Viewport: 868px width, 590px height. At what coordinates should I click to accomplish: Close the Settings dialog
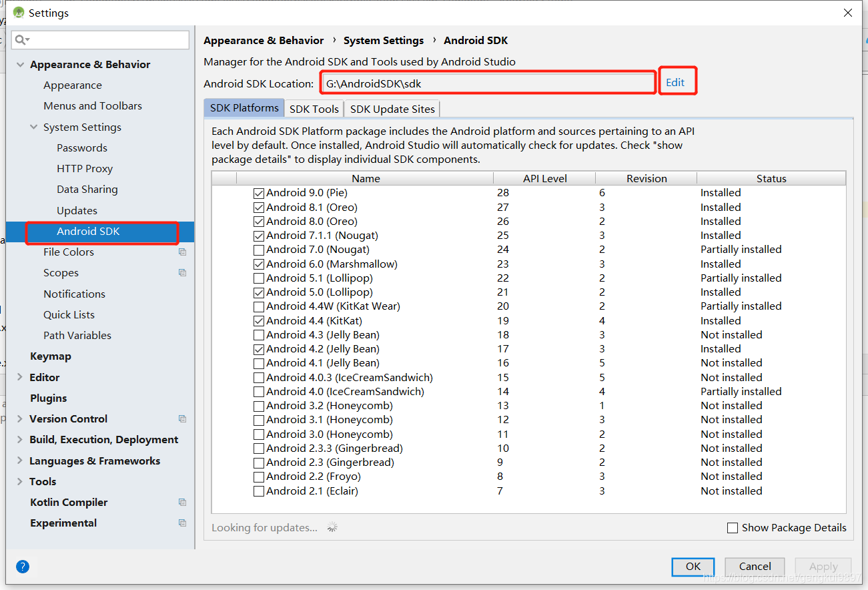(848, 13)
